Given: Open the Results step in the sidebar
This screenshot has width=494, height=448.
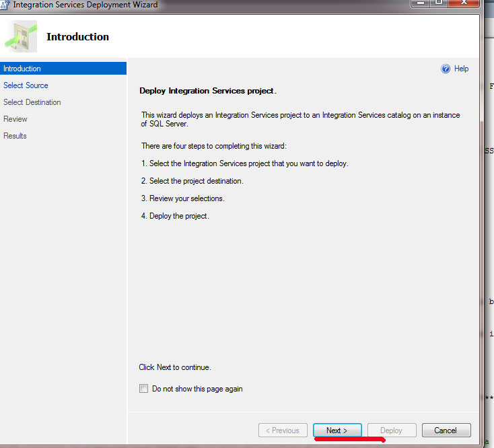Looking at the screenshot, I should 15,136.
